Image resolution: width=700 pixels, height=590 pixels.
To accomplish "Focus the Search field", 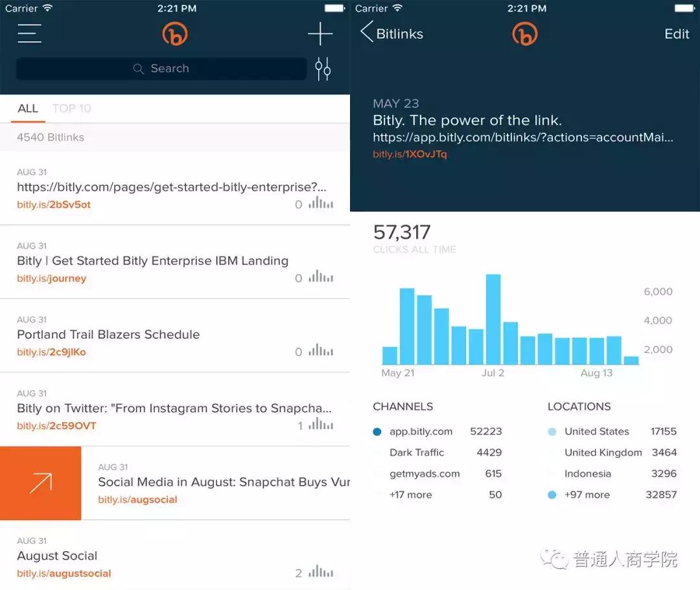I will point(161,69).
